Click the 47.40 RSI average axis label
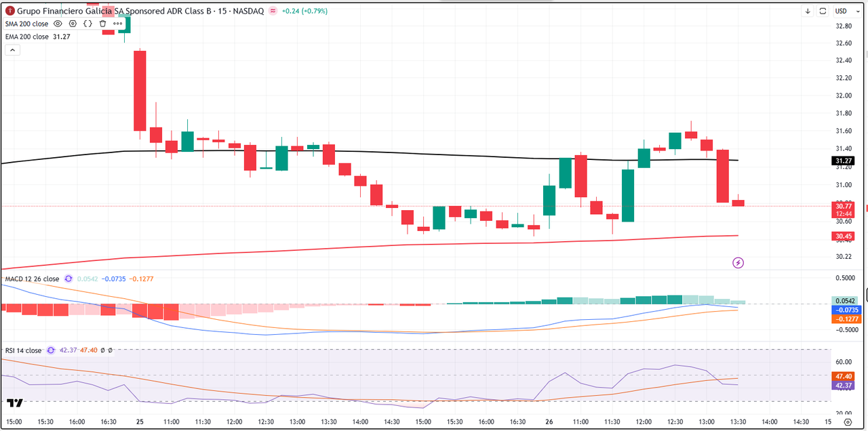This screenshot has width=868, height=431. click(843, 375)
